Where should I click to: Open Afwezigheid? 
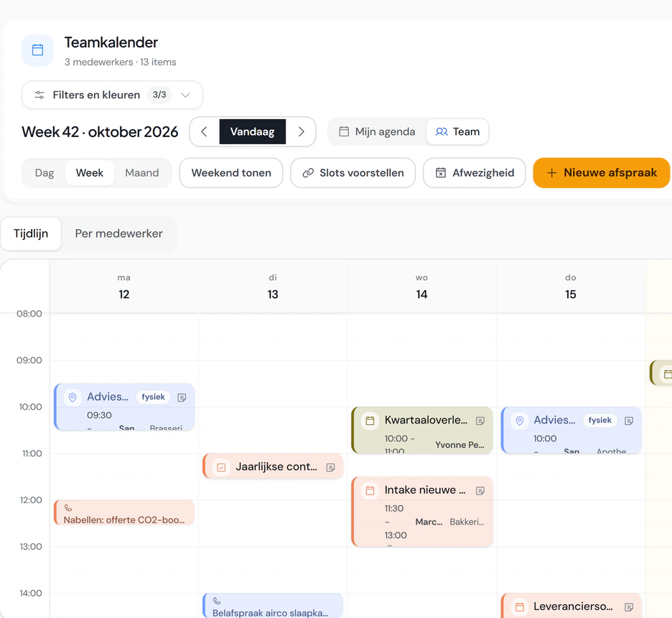coord(475,173)
